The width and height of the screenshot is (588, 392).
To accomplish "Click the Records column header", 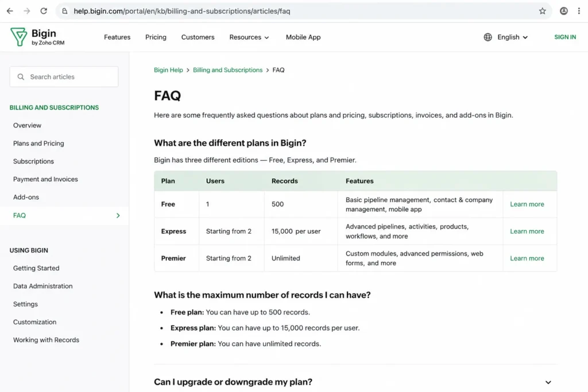I will pos(285,181).
